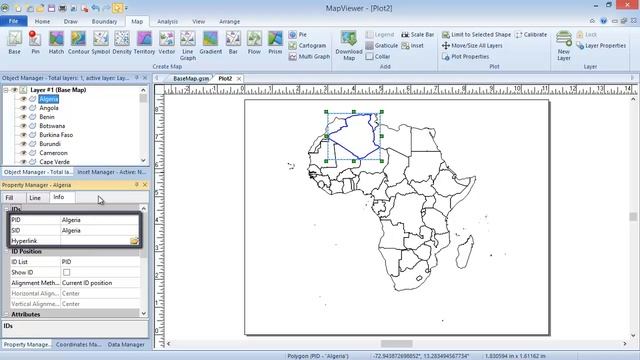
Task: Click Move/Size All Layers
Action: point(472,46)
